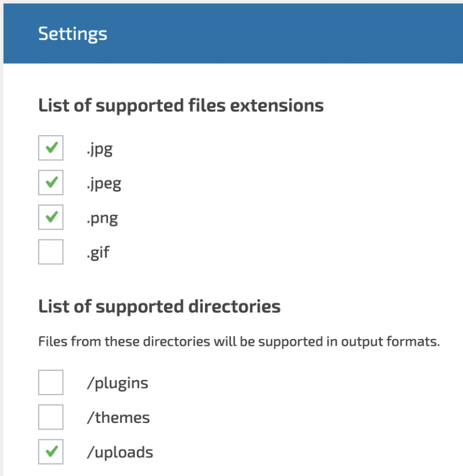
Task: Enable the .gif extension checkbox
Action: point(51,252)
